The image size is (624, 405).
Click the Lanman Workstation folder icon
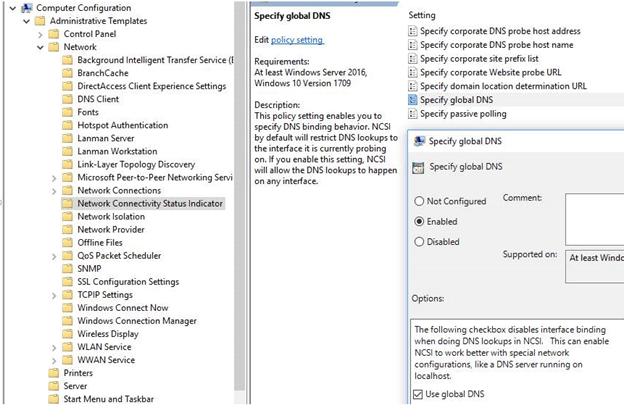[67, 151]
